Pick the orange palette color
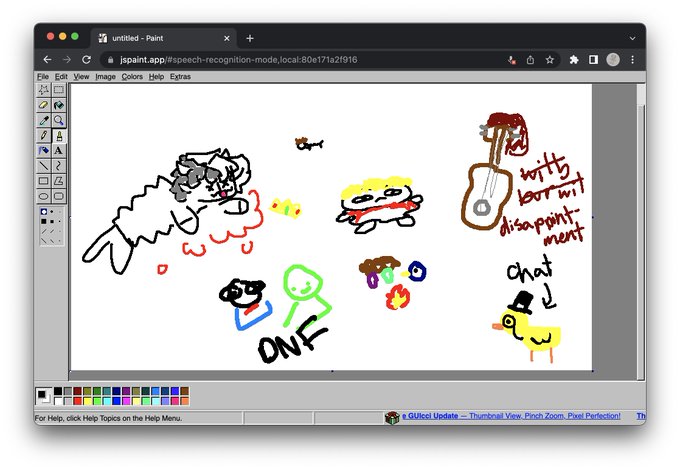 (186, 401)
